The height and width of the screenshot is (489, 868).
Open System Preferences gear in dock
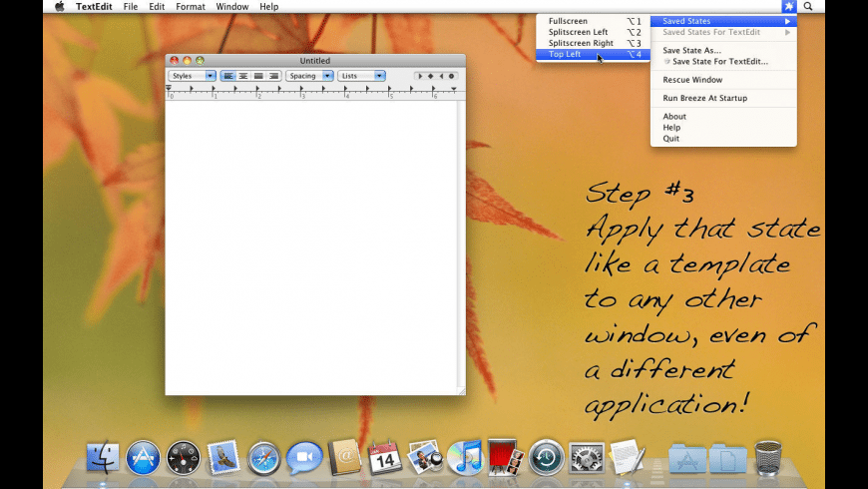(x=587, y=458)
